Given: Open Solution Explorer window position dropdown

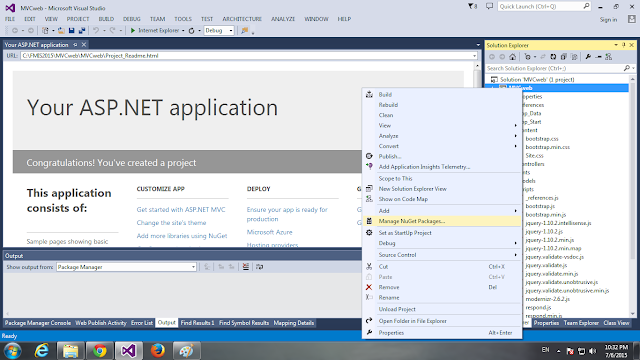Looking at the screenshot, I should click(x=616, y=45).
